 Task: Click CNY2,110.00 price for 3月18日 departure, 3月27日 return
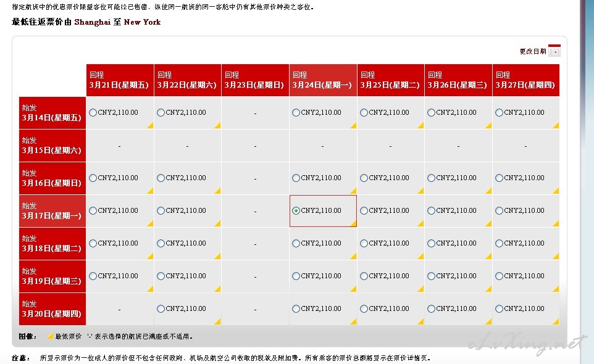[x=524, y=243]
